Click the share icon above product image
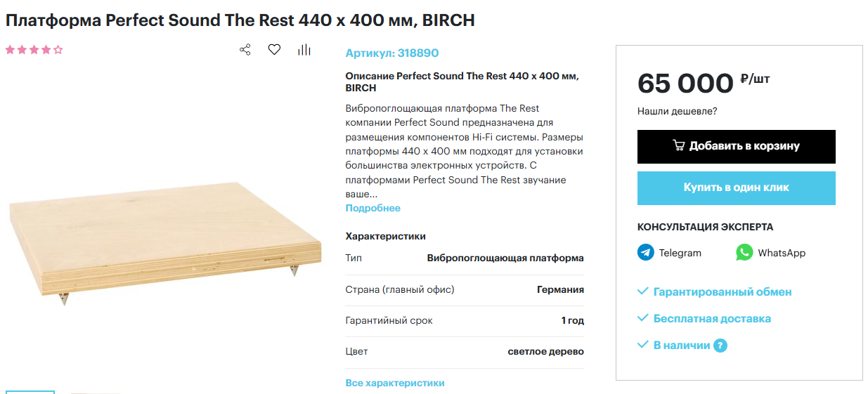The width and height of the screenshot is (868, 394). [x=245, y=50]
